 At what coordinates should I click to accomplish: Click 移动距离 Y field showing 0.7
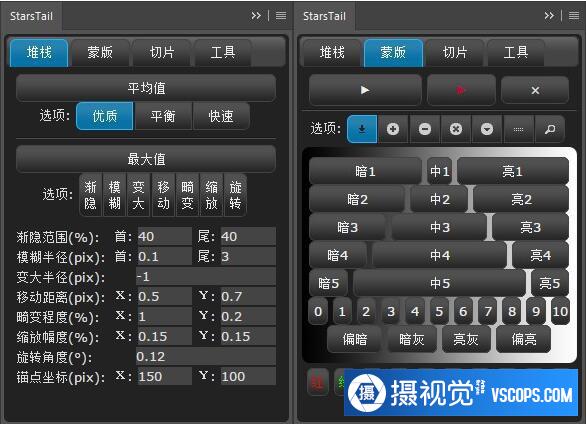(x=248, y=297)
